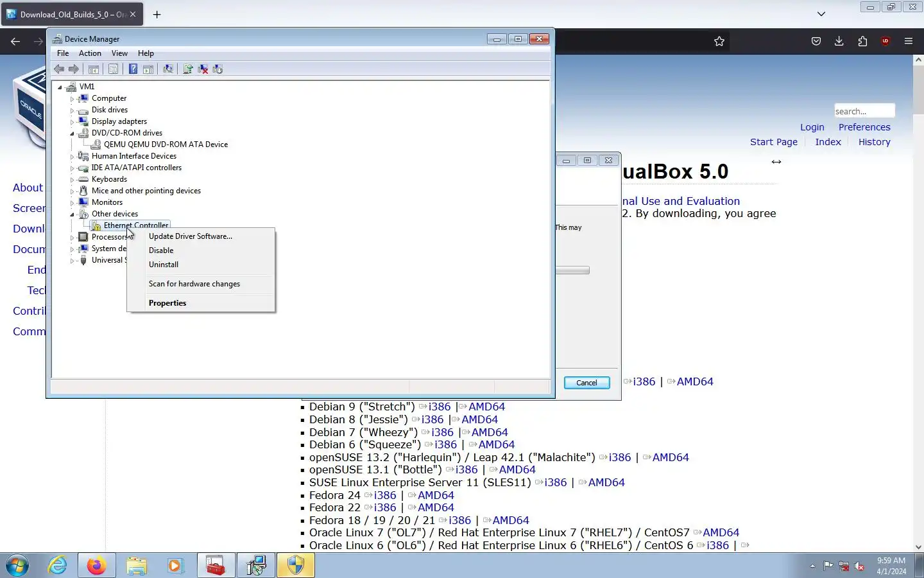Open the Firefox list all tabs chevron
Image resolution: width=924 pixels, height=578 pixels.
coord(821,14)
